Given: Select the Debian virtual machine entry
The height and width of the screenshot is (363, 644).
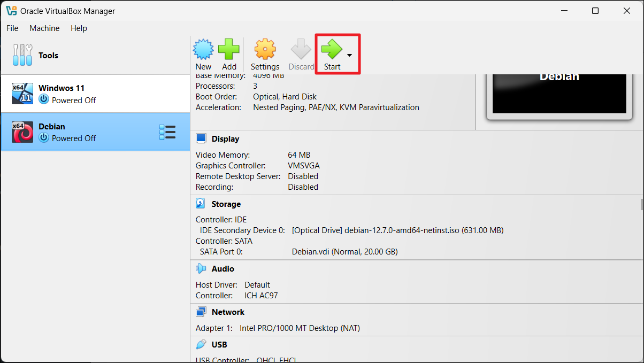Looking at the screenshot, I should point(80,132).
